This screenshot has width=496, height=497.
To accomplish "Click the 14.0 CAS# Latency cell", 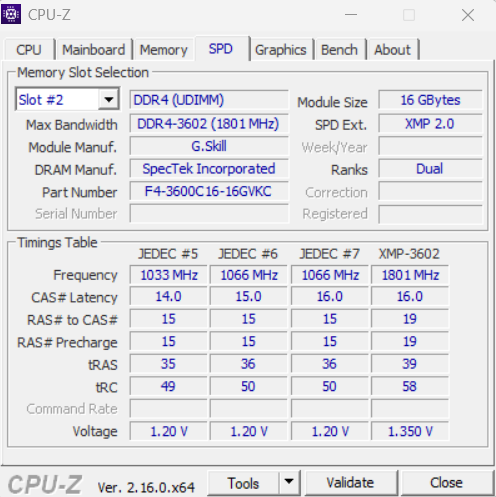I will (168, 296).
